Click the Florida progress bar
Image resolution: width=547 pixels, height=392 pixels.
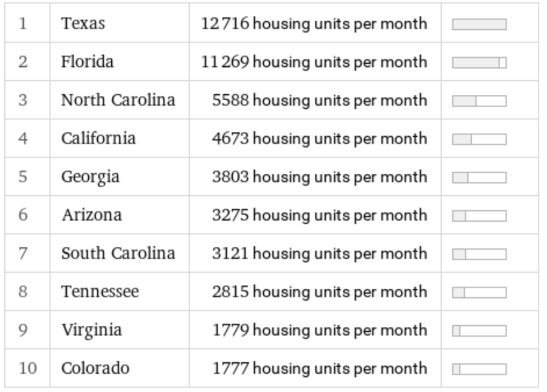pyautogui.click(x=479, y=62)
